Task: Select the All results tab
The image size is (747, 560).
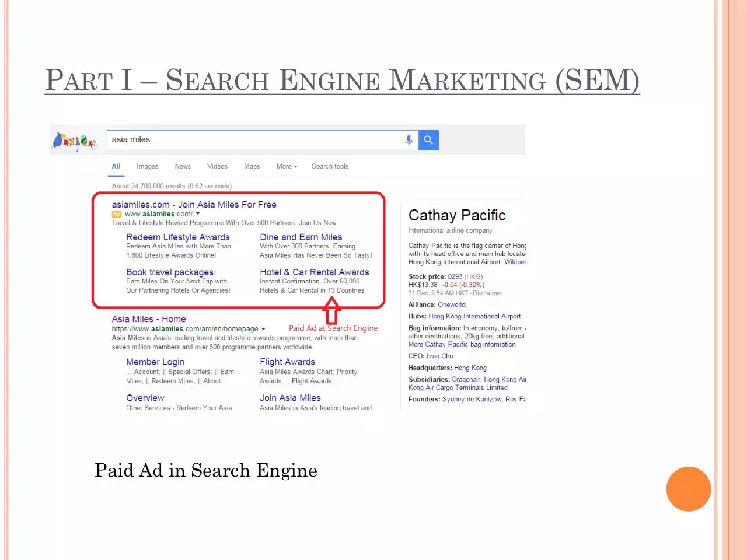Action: (x=116, y=166)
